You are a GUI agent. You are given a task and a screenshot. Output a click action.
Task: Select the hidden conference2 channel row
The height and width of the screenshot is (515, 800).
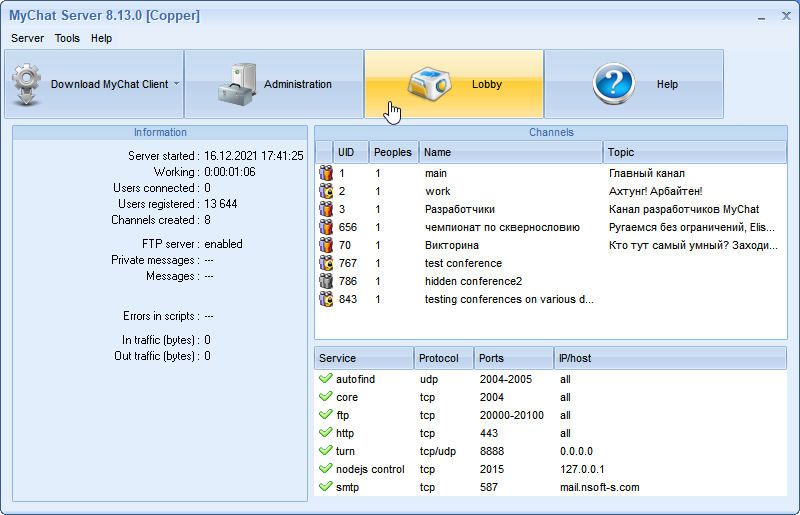[473, 281]
